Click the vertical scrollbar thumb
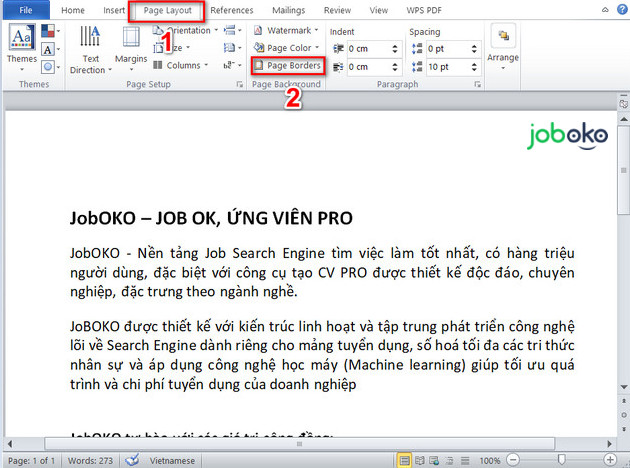This screenshot has height=468, width=630. (x=624, y=171)
